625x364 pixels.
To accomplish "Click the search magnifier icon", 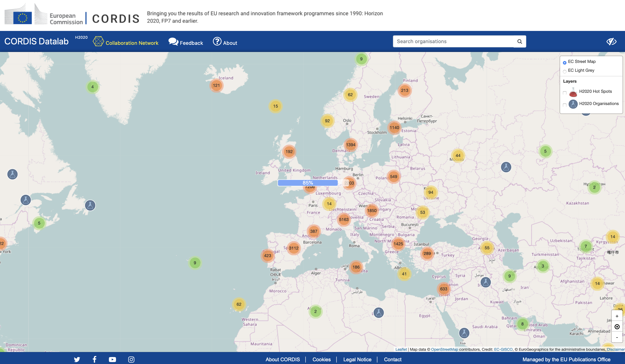I will click(519, 42).
